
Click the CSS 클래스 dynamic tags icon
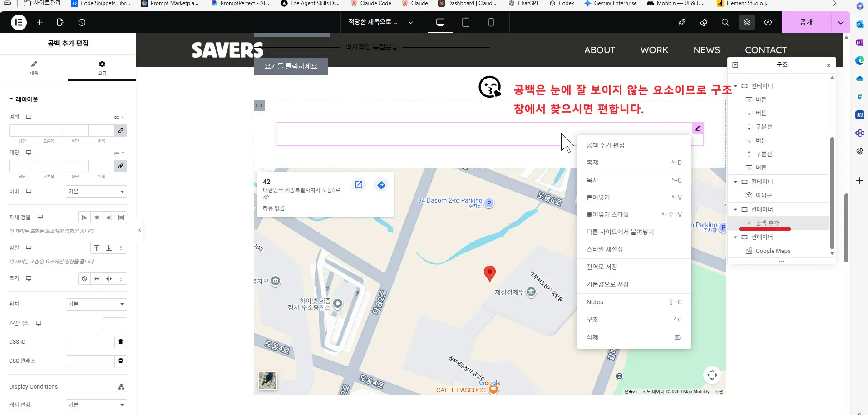(x=121, y=361)
